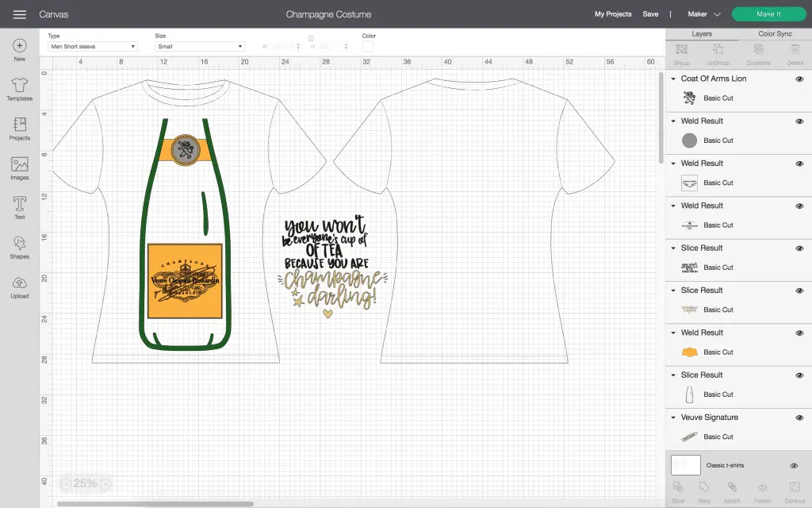812x508 pixels.
Task: Open the Images library
Action: point(20,168)
